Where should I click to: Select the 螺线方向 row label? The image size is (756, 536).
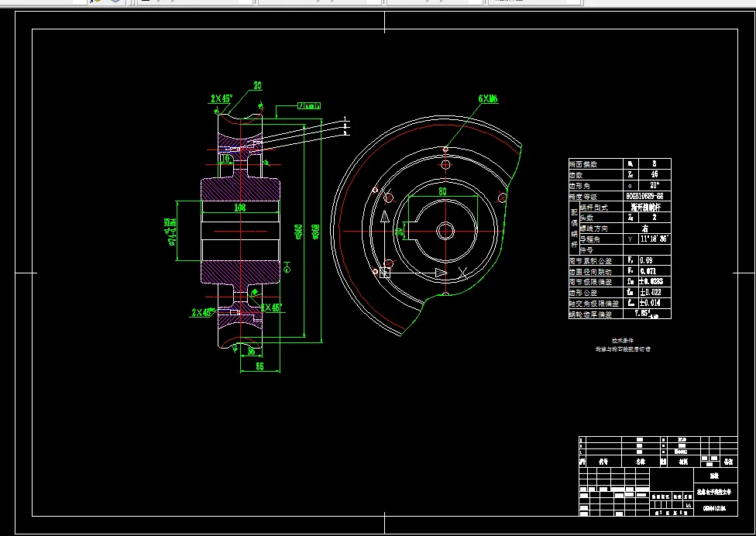594,228
